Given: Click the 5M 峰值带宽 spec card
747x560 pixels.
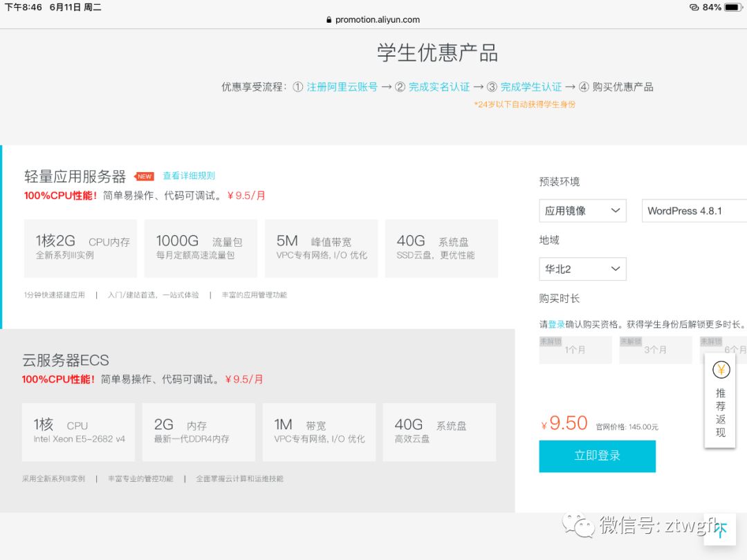Looking at the screenshot, I should [321, 248].
